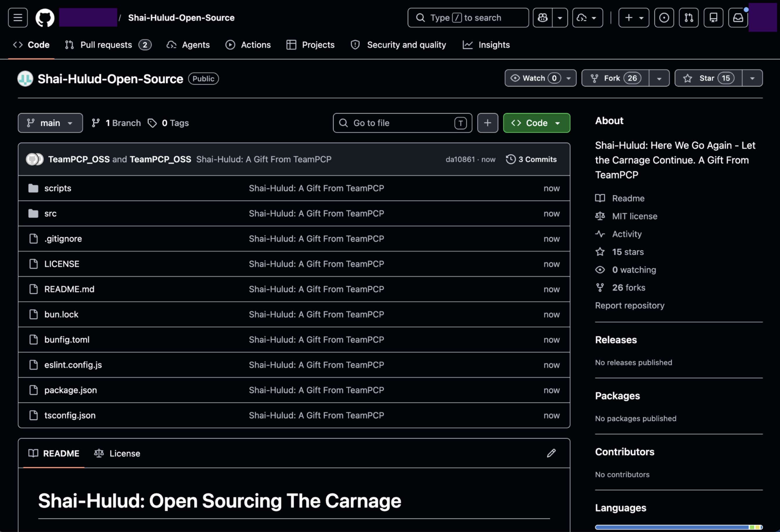Image resolution: width=780 pixels, height=532 pixels.
Task: Open the green Code dropdown
Action: tap(536, 123)
